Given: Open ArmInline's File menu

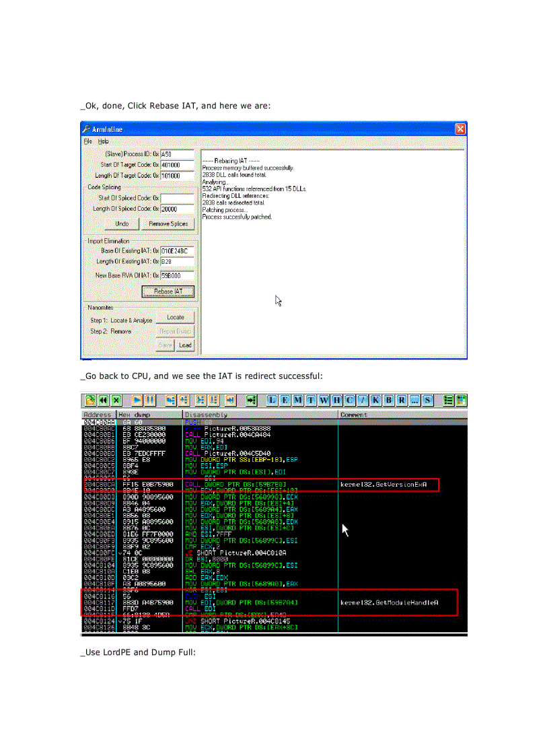Looking at the screenshot, I should point(87,141).
